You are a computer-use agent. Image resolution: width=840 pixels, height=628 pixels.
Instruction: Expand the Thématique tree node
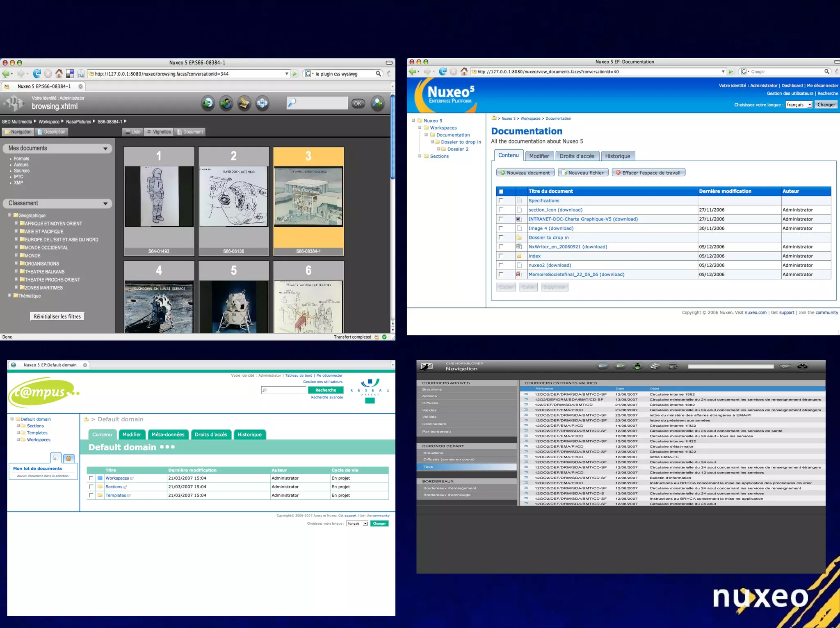point(10,296)
